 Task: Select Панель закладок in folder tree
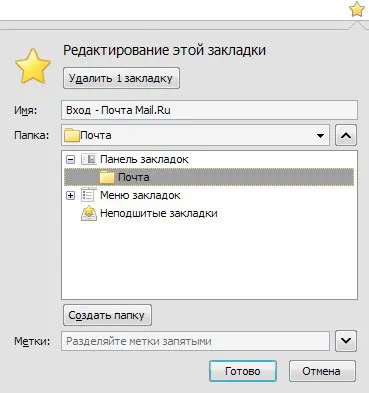(x=144, y=159)
